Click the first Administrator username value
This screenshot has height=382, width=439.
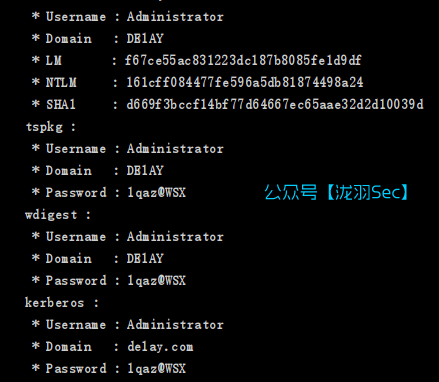pos(175,17)
